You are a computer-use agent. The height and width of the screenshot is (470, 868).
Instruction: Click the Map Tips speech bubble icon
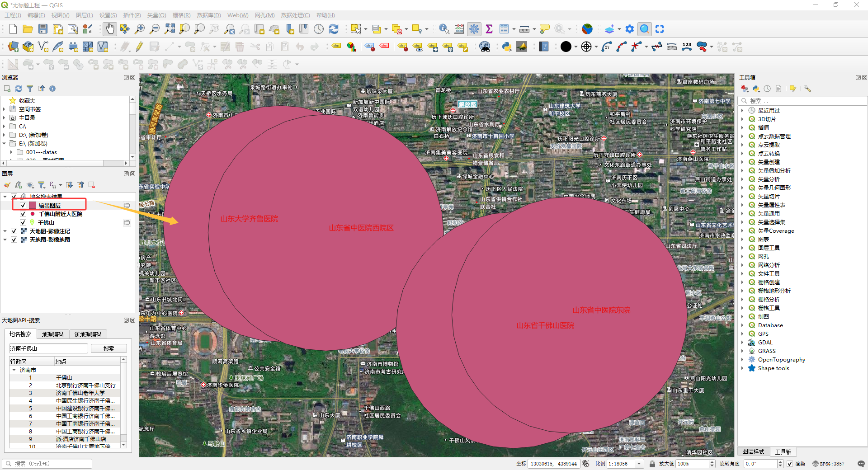545,29
